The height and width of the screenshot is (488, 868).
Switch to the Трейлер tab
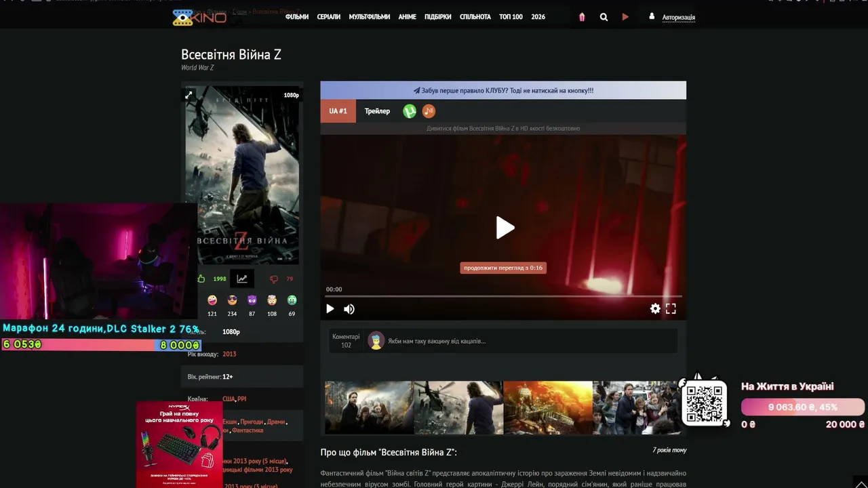tap(377, 111)
